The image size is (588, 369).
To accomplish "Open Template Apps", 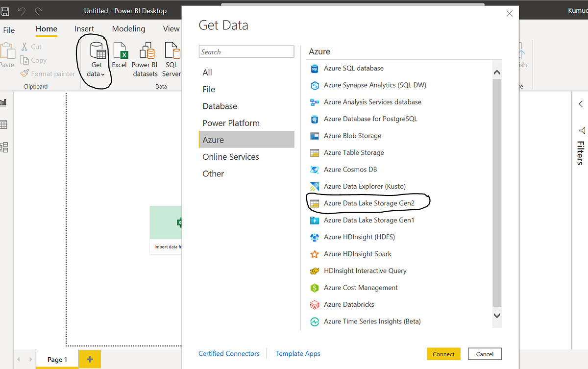I will point(297,353).
